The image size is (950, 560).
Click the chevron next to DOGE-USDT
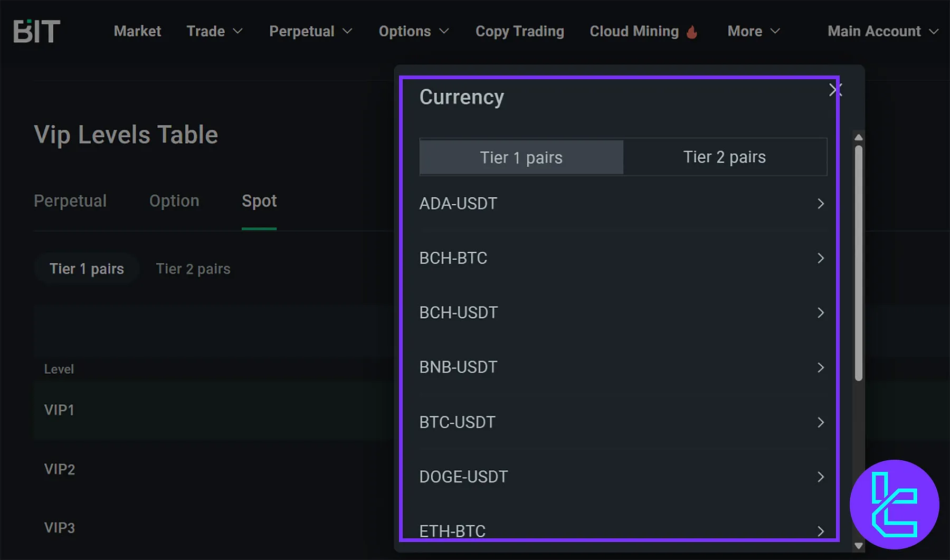coord(821,477)
